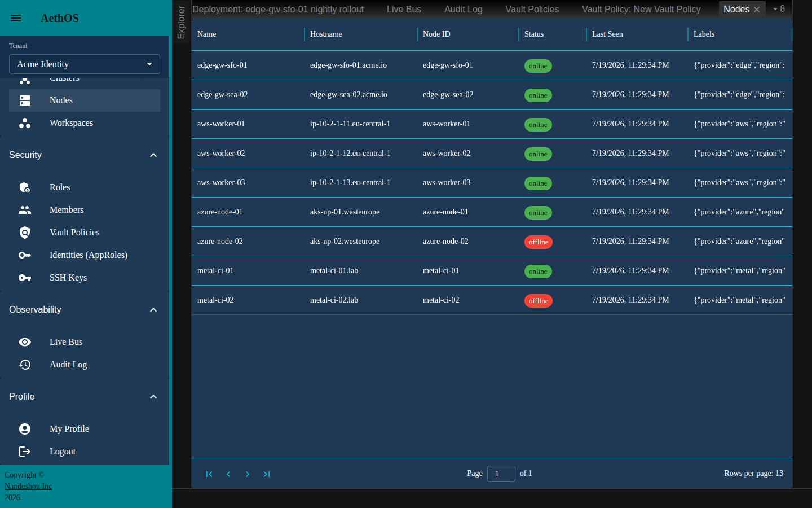Click the Roles shield icon
812x508 pixels.
[x=25, y=187]
